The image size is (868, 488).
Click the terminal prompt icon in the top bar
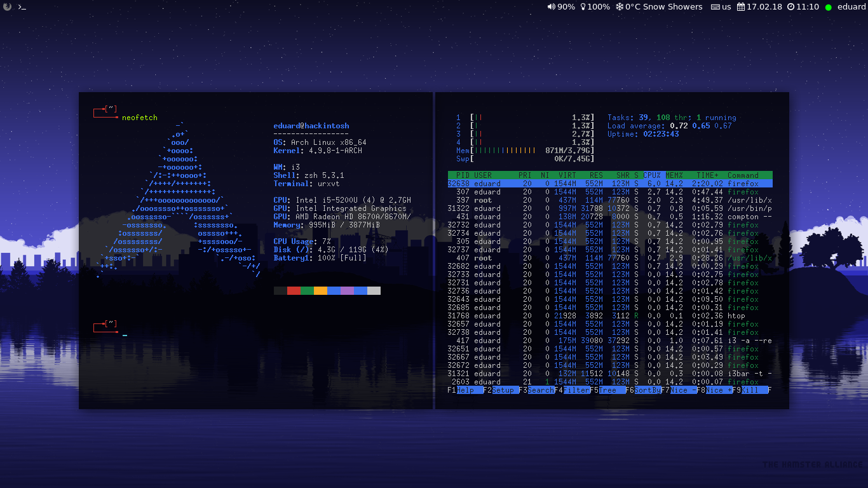(22, 6)
